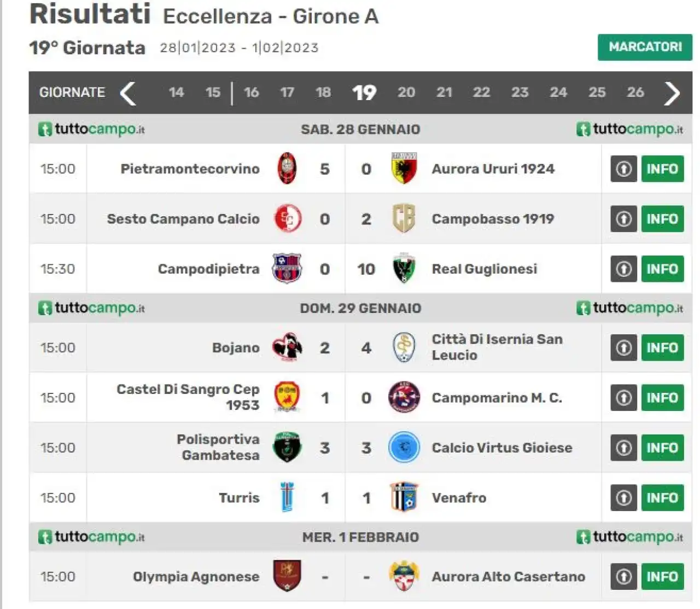Viewport: 700px width, 609px height.
Task: Switch to giornata 26
Action: coord(635,92)
